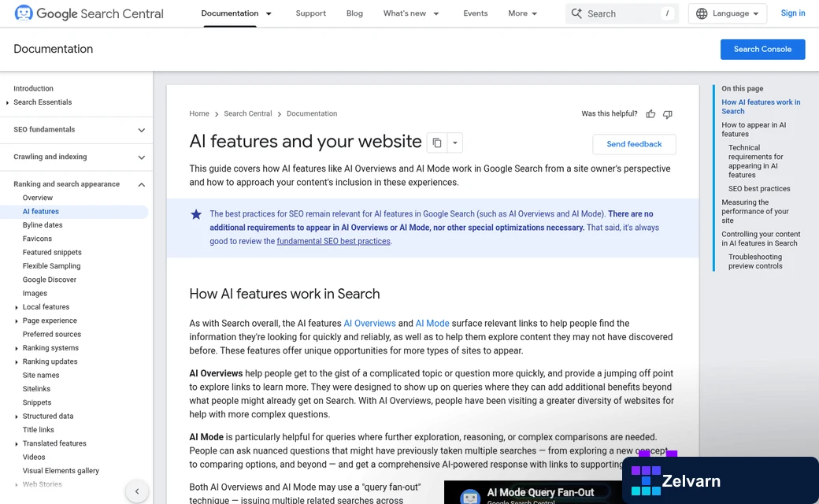Go to Home breadcrumb
This screenshot has width=819, height=504.
[x=199, y=113]
